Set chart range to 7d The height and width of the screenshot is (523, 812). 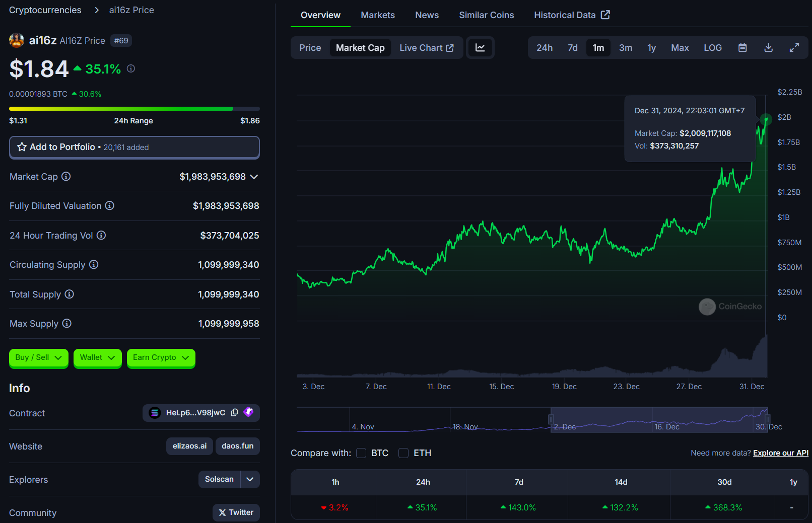coord(573,48)
